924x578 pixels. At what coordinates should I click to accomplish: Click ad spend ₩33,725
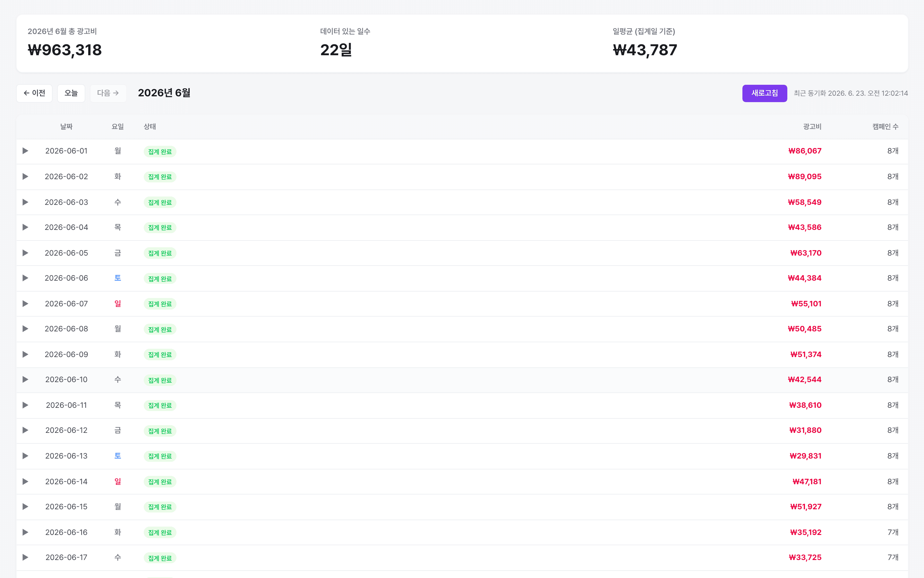(x=805, y=558)
